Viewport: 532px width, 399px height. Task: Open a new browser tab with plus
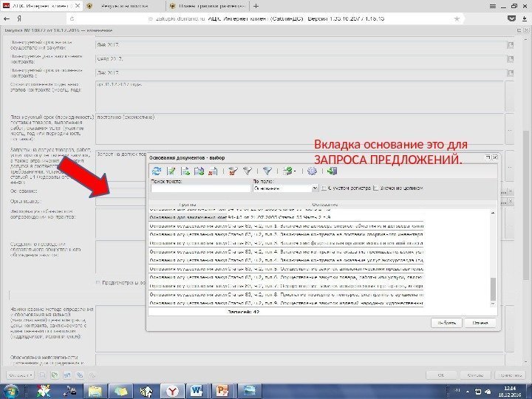pyautogui.click(x=256, y=6)
